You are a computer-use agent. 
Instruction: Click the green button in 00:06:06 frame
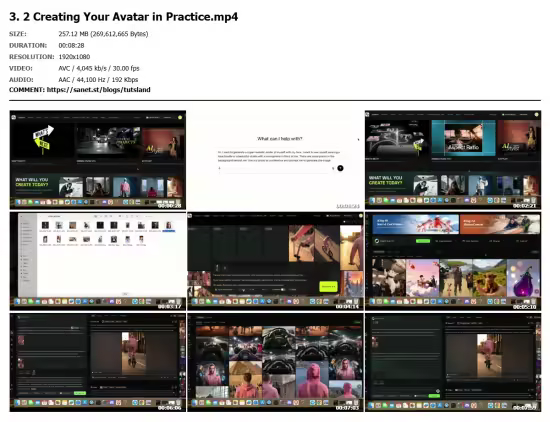click(80, 393)
